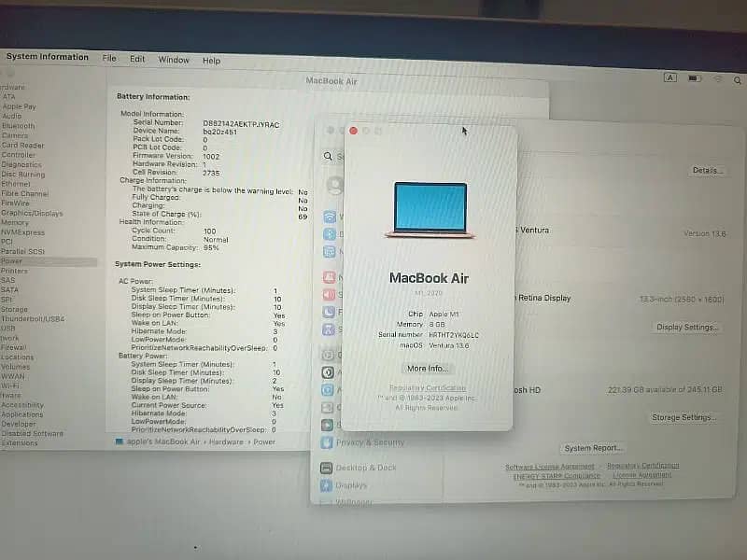Open the Wi-Fi status menu icon
The height and width of the screenshot is (560, 747).
point(717,78)
